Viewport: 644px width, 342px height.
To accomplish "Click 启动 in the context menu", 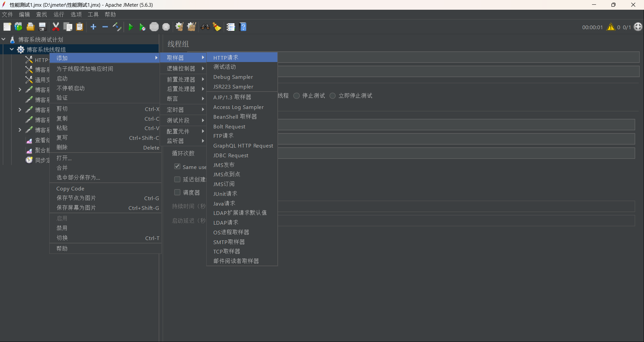I will click(x=105, y=78).
